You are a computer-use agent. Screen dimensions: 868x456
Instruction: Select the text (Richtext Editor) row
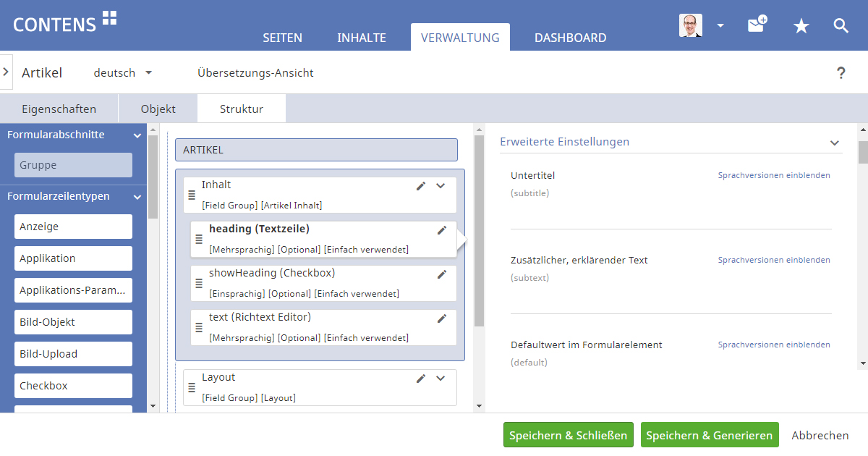point(323,327)
